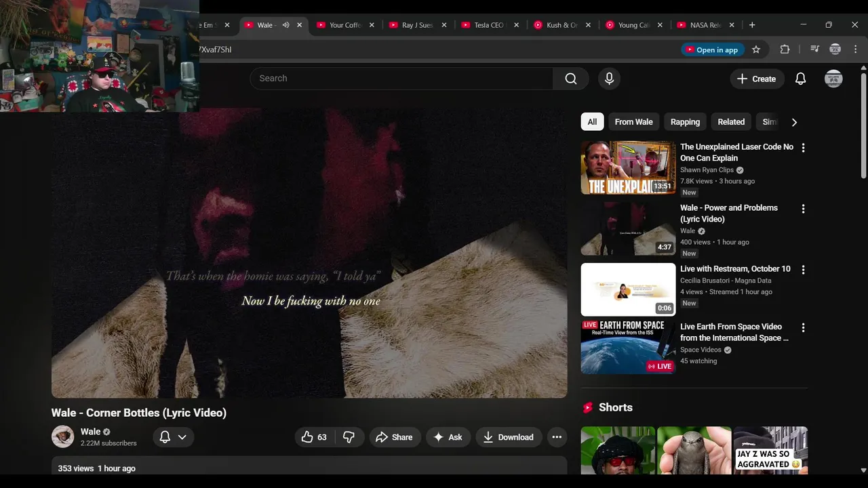The height and width of the screenshot is (488, 868).
Task: Open YouTube notifications bell
Action: coord(800,79)
